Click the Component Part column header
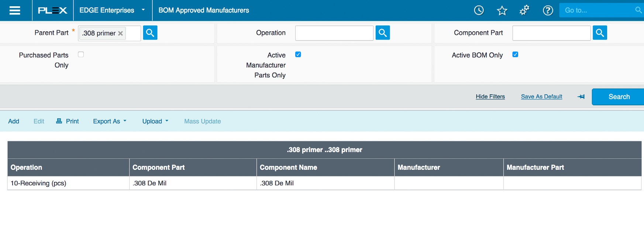This screenshot has width=644, height=231. pos(193,168)
